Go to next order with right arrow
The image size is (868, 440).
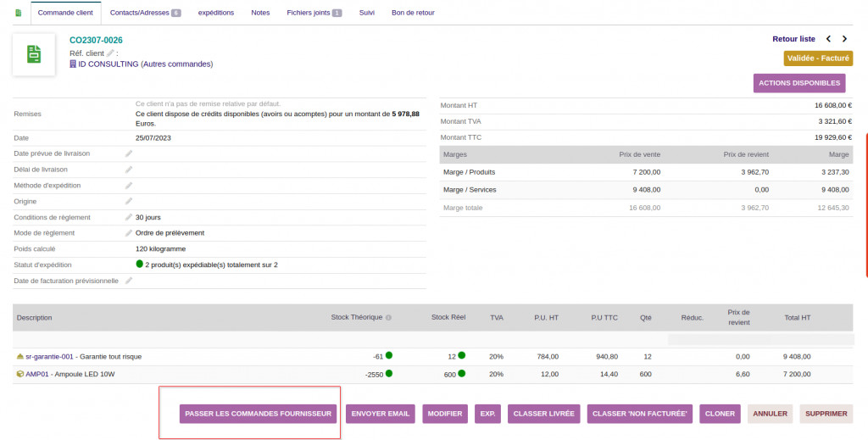pos(844,39)
